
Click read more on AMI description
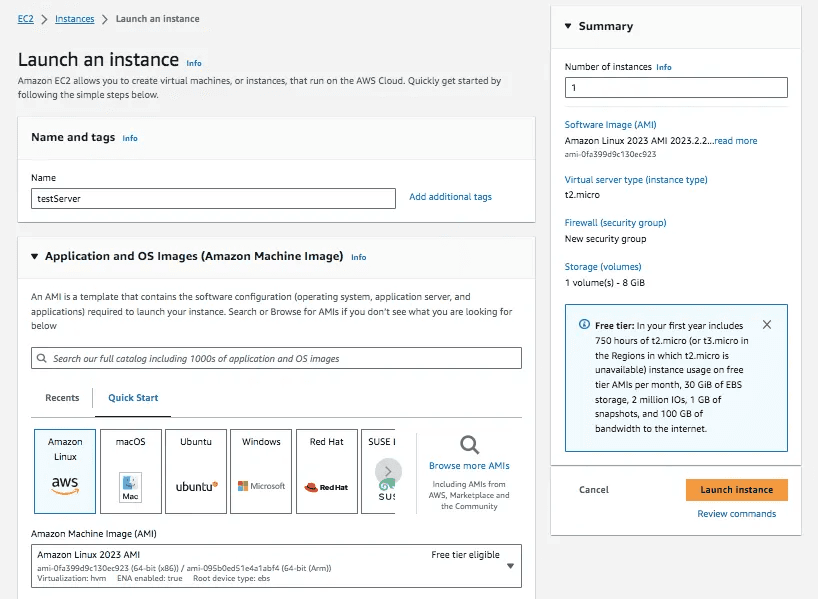(x=736, y=141)
